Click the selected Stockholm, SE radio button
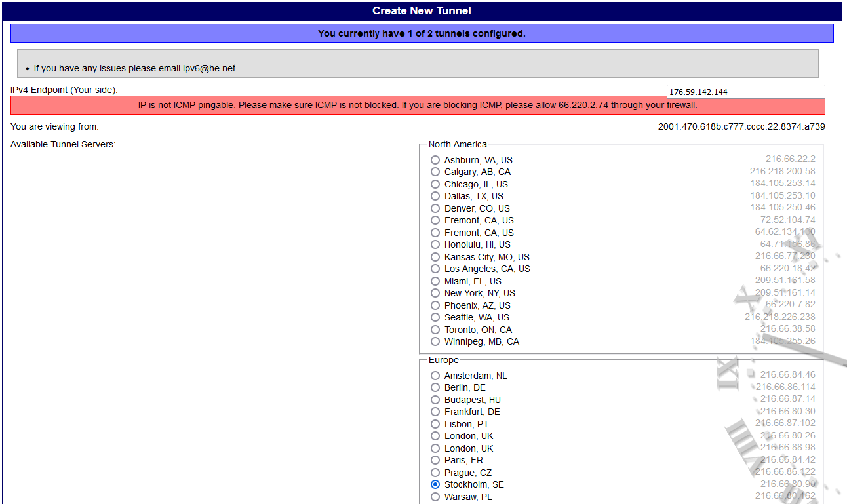The width and height of the screenshot is (847, 504). click(x=435, y=484)
